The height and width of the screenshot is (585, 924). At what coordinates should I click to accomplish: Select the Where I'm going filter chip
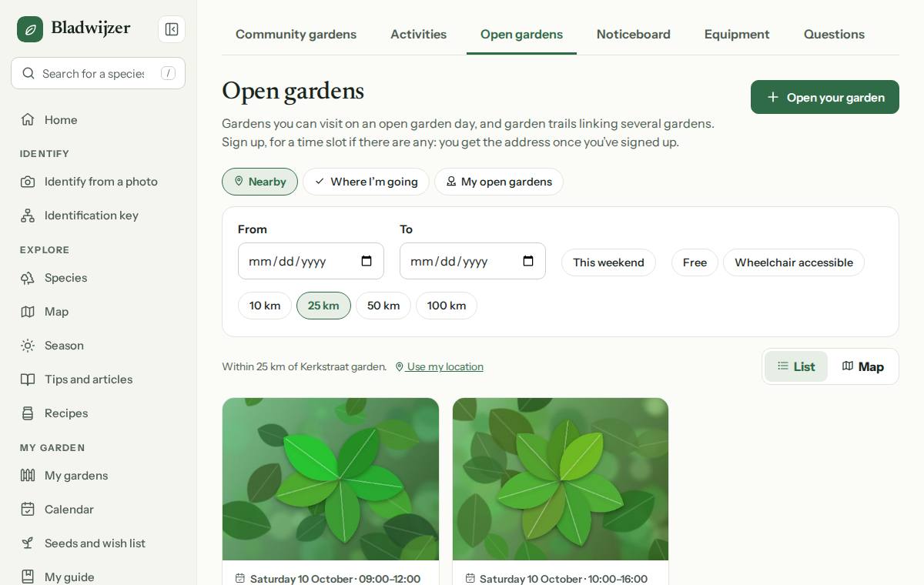tap(366, 182)
